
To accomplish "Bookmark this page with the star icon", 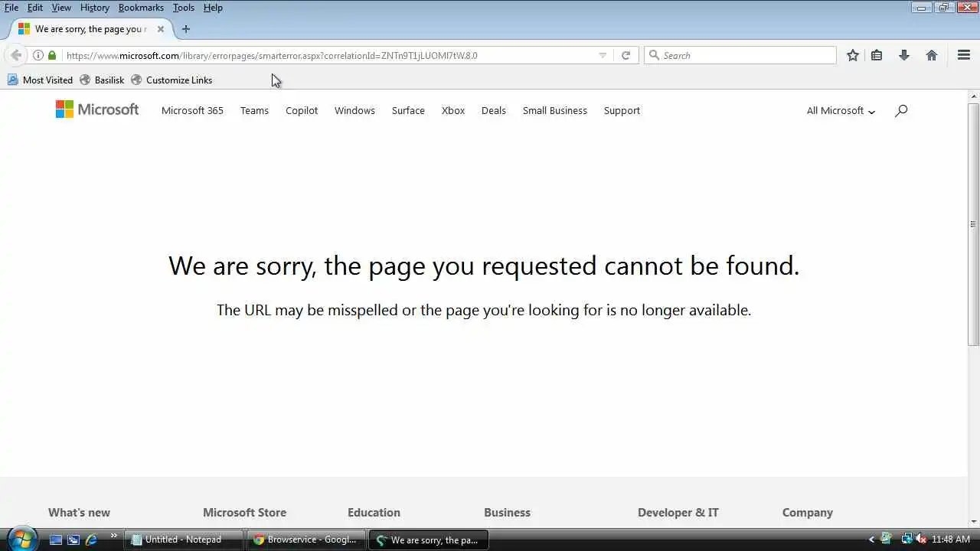I will pyautogui.click(x=853, y=55).
